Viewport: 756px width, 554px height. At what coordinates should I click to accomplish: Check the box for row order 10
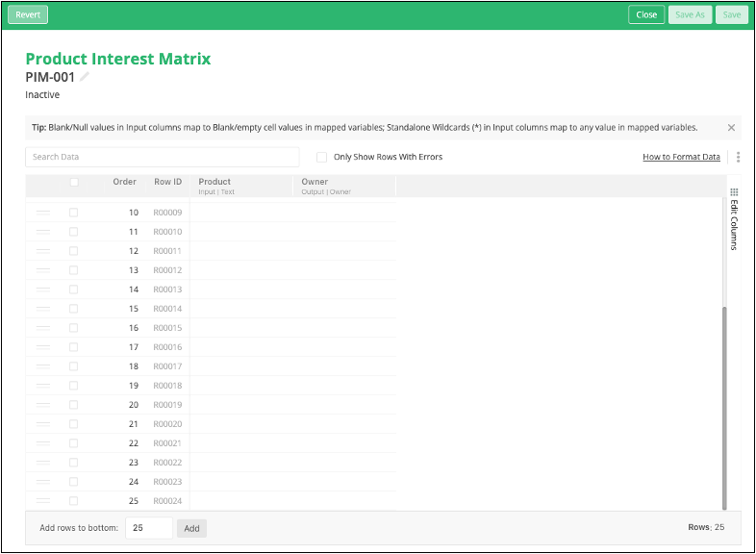coord(73,213)
